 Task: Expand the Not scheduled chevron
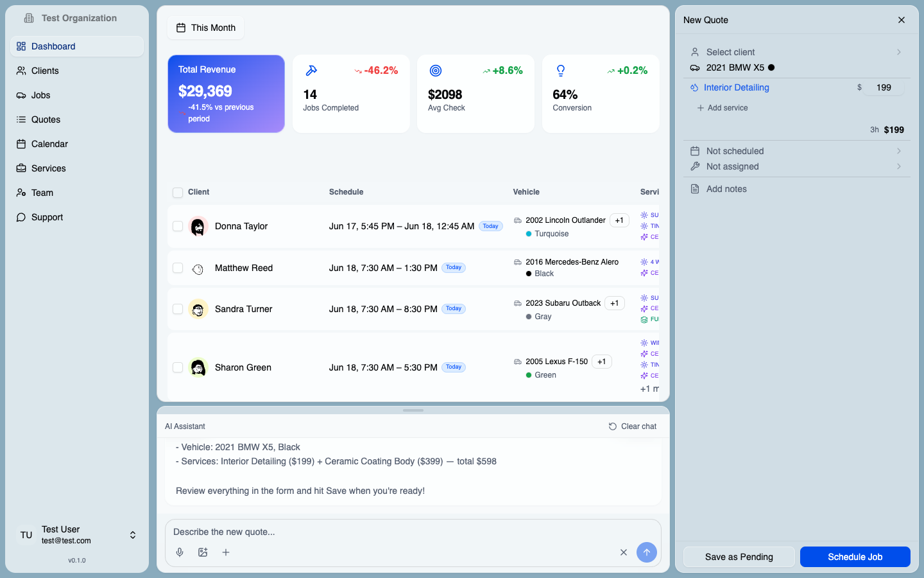pos(899,151)
